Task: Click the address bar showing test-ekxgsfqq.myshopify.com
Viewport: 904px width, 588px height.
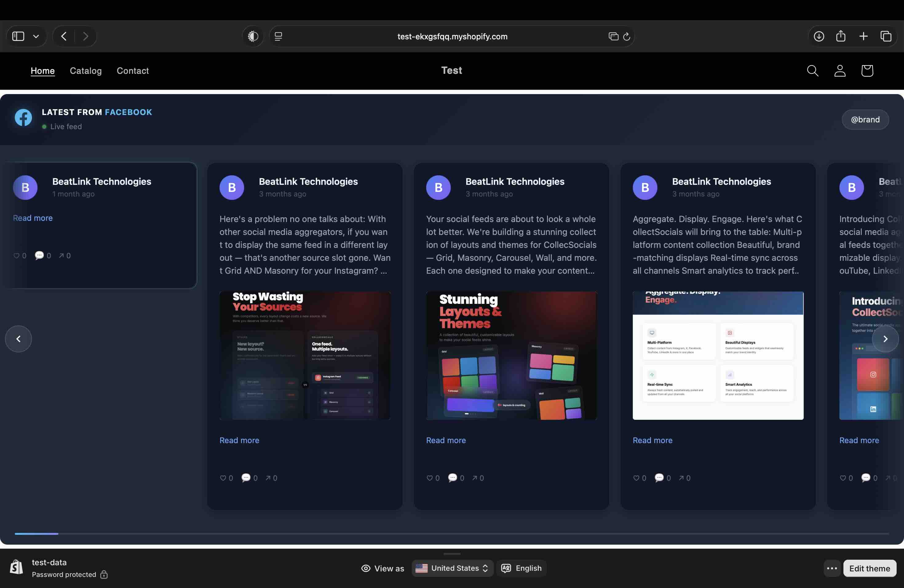Action: coord(452,37)
